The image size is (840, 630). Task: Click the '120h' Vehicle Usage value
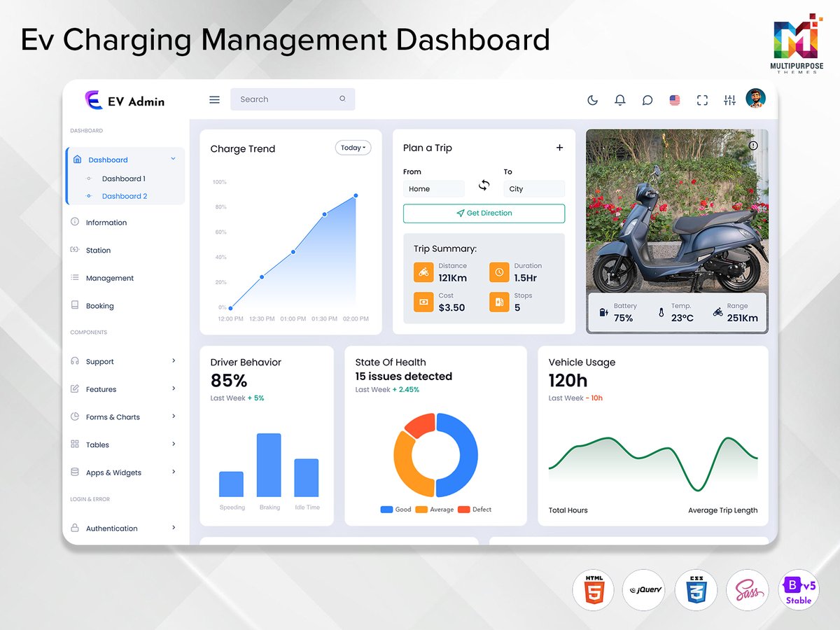click(568, 381)
